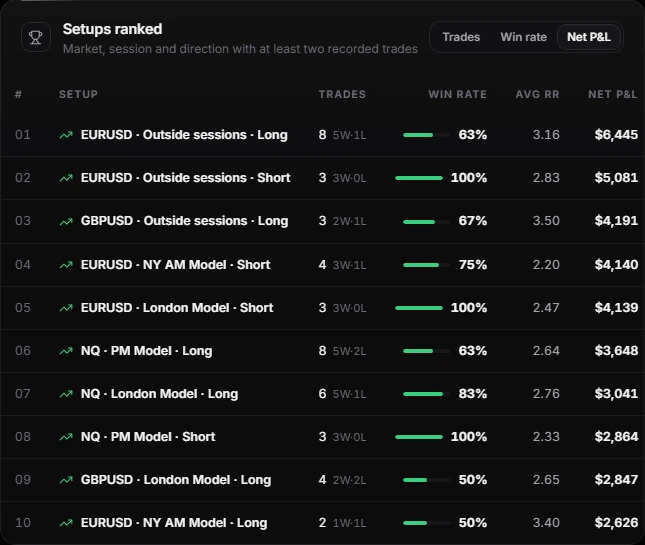
Task: Click trend-up icon for NQ PM Model Long
Action: pyautogui.click(x=66, y=351)
